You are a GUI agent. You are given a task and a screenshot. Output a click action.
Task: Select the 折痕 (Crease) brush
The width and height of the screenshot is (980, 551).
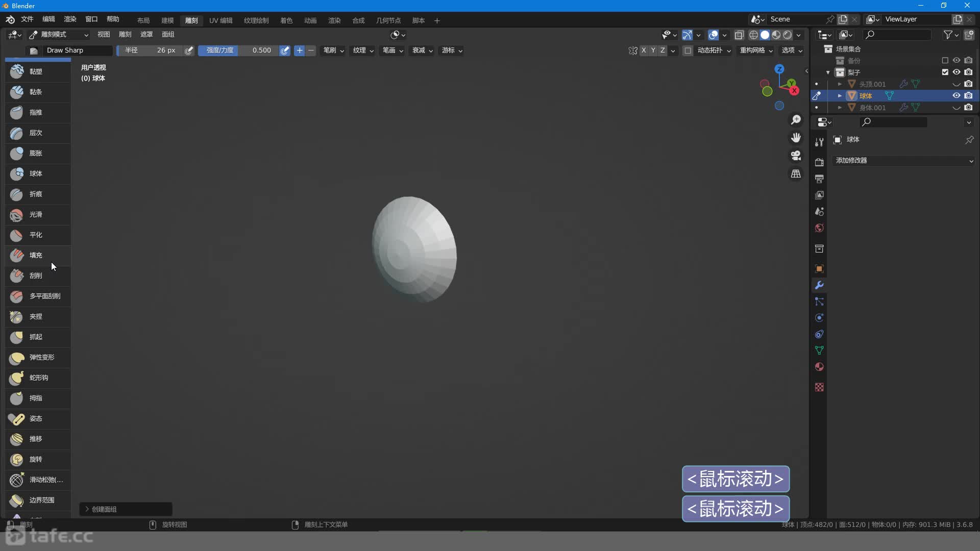pyautogui.click(x=38, y=194)
